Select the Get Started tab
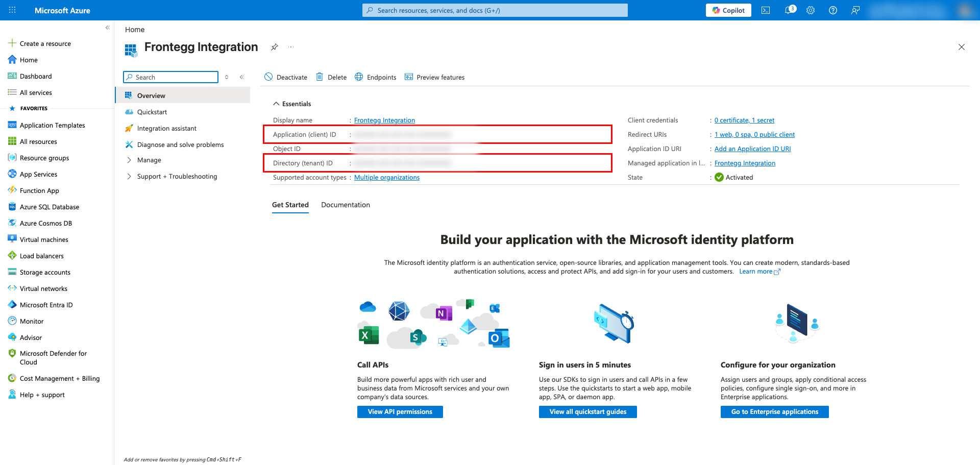This screenshot has height=465, width=980. pos(290,205)
